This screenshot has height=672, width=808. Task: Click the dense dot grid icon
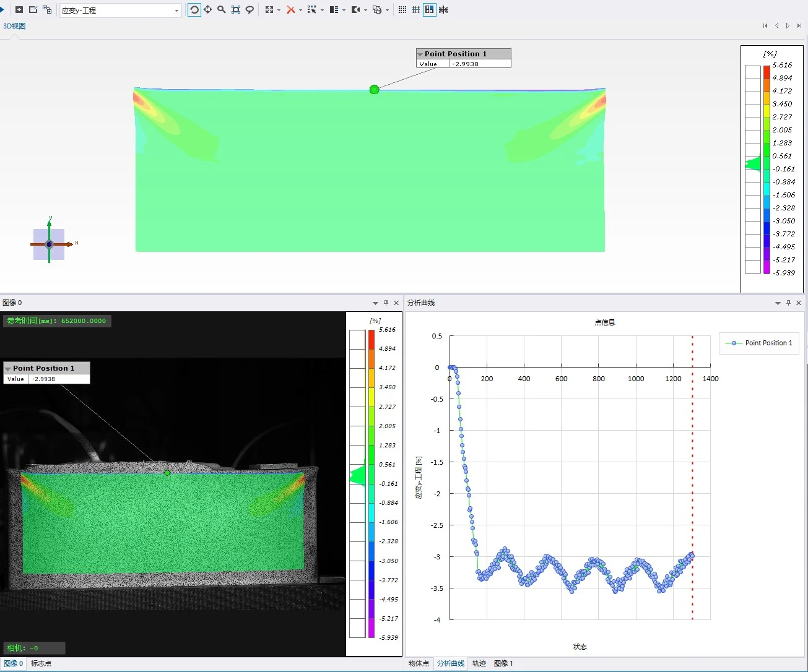[x=402, y=10]
